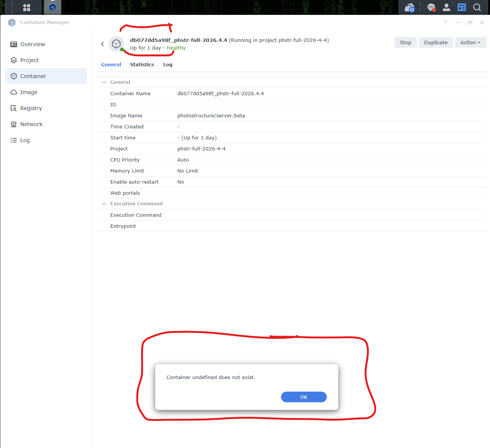Switch to the Statistics tab
Viewport: 490px width, 448px height.
click(142, 65)
